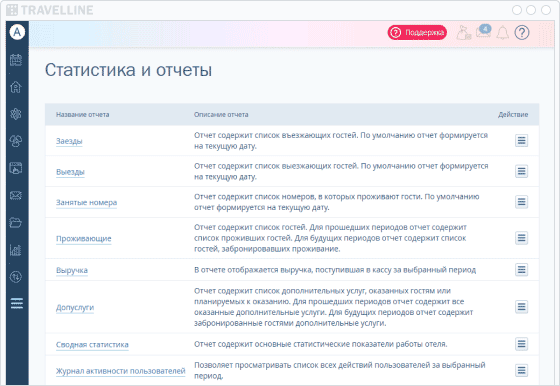Open the Выручка report link
Viewport: 560px width, 386px height.
coord(72,270)
